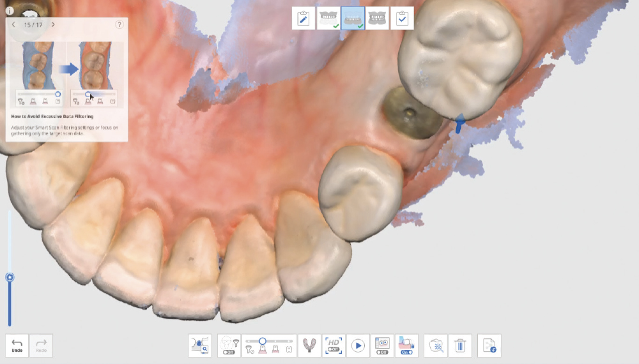The height and width of the screenshot is (364, 639).
Task: Toggle HD scan mode
Action: [334, 345]
